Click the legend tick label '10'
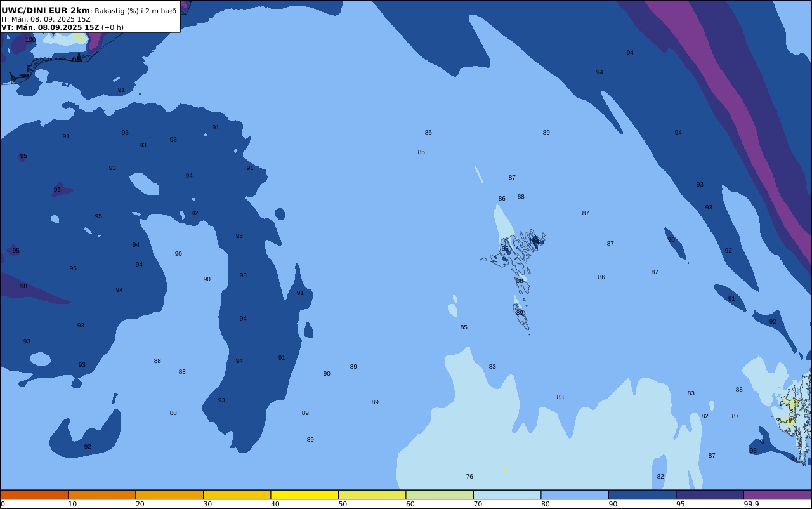 point(72,504)
